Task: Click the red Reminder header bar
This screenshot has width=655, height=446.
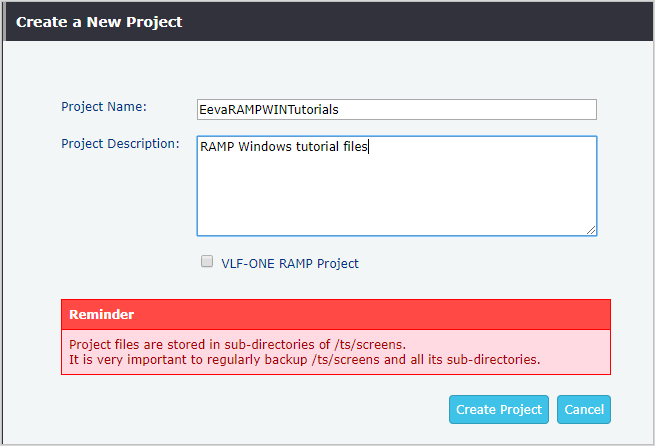Action: (335, 314)
